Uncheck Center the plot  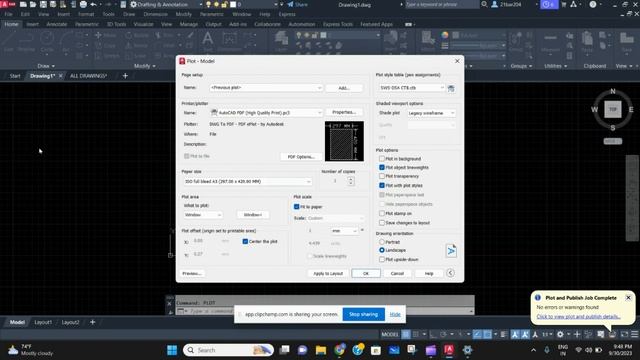[x=245, y=241]
